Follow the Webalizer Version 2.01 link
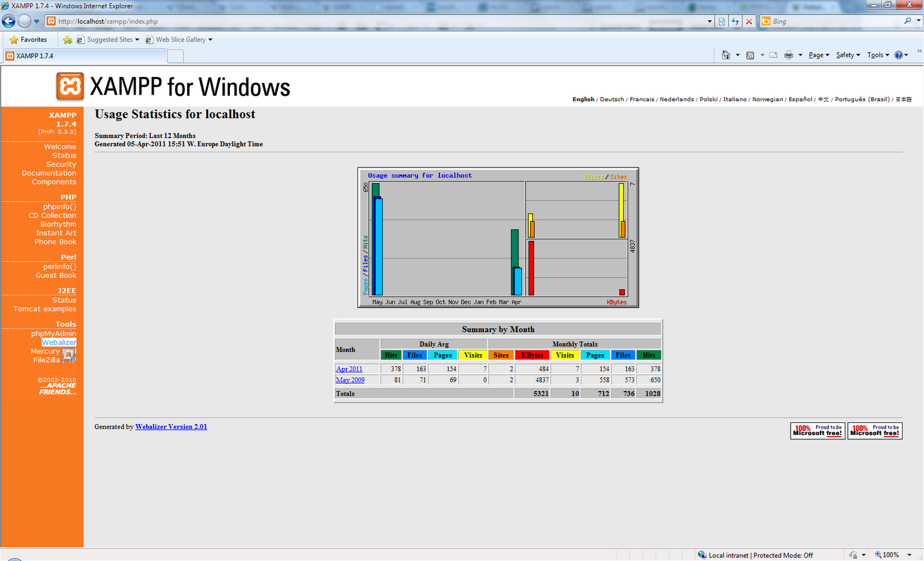Viewport: 924px width, 561px height. click(171, 426)
